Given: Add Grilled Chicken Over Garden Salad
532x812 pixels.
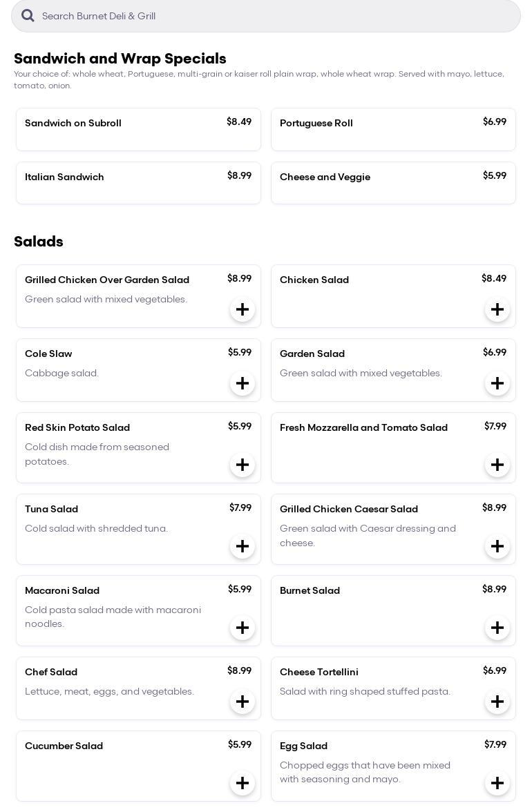Looking at the screenshot, I should coord(243,309).
